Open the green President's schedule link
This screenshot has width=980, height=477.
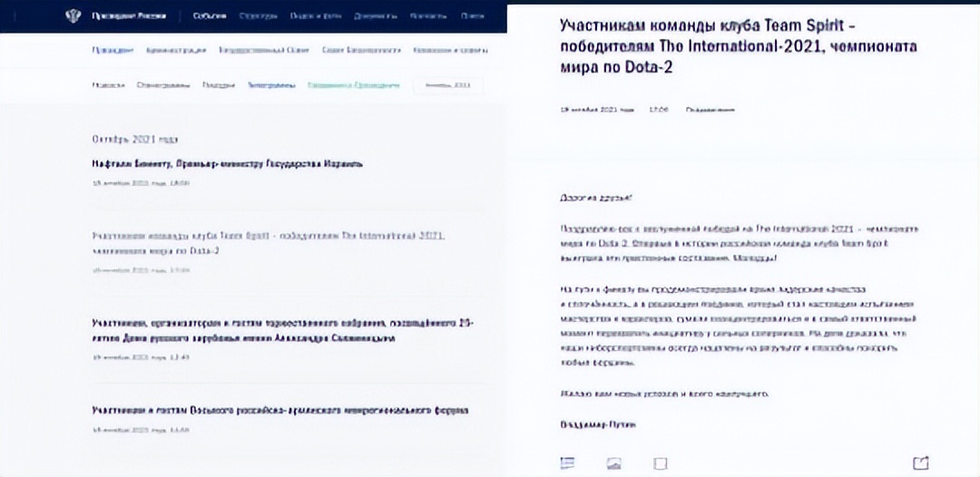[353, 85]
